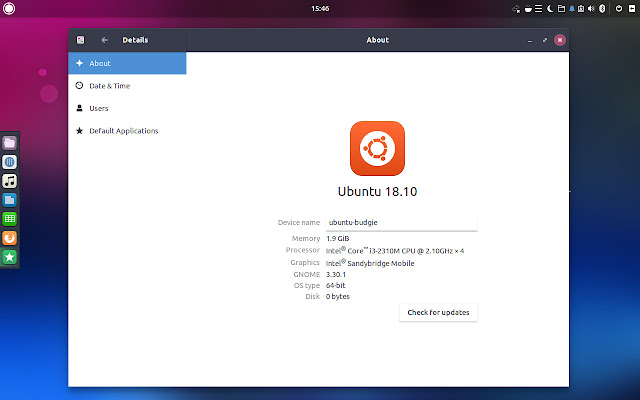The image size is (640, 400).
Task: Launch the green spreadsheet app in dock
Action: tap(9, 219)
